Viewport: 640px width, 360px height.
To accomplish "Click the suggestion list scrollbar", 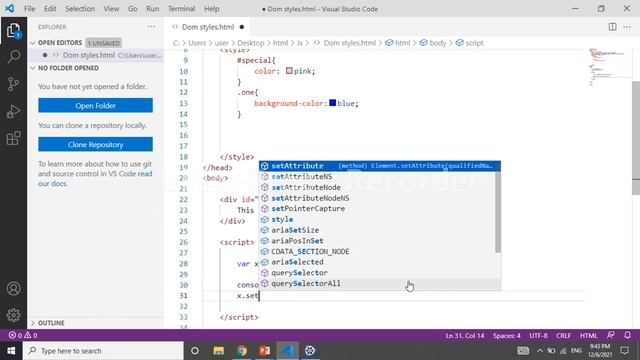I will click(498, 212).
